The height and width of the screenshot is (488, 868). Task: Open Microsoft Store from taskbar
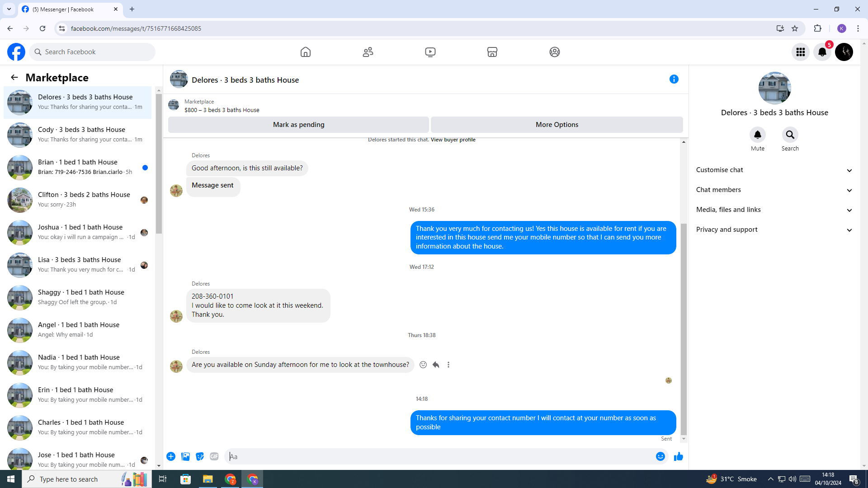[185, 479]
